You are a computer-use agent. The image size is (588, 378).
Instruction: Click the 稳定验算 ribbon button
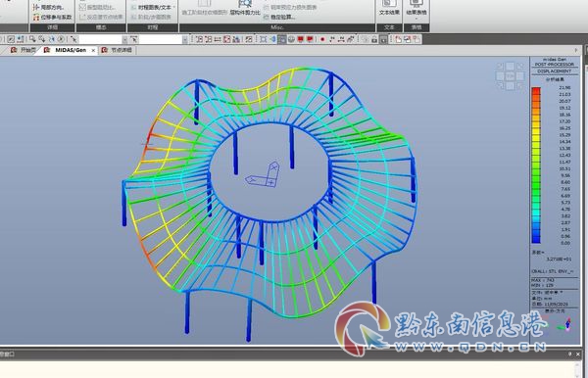(279, 18)
